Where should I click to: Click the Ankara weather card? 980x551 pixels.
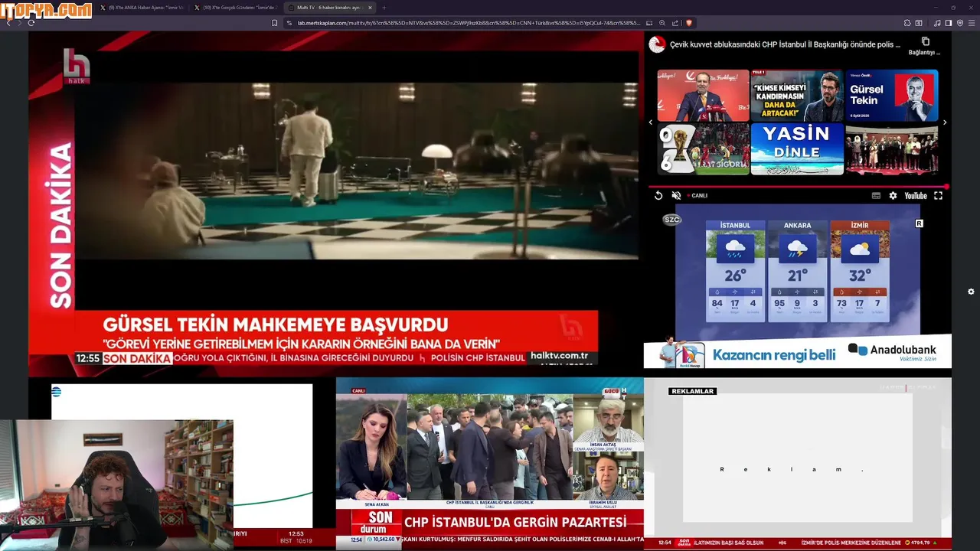pos(797,271)
